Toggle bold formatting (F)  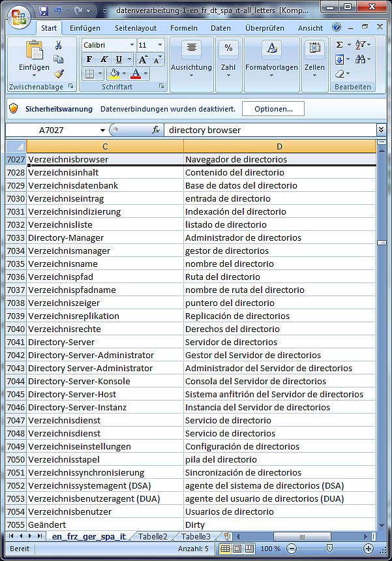89,59
